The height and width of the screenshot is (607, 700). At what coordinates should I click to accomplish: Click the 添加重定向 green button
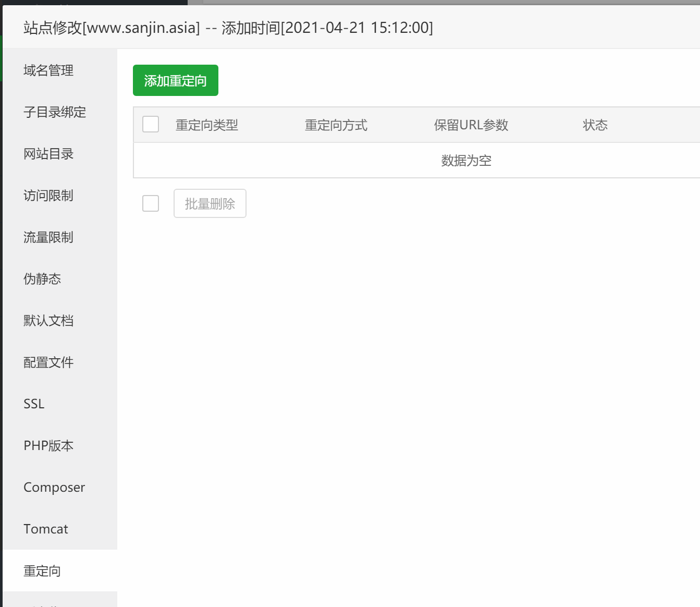tap(176, 80)
